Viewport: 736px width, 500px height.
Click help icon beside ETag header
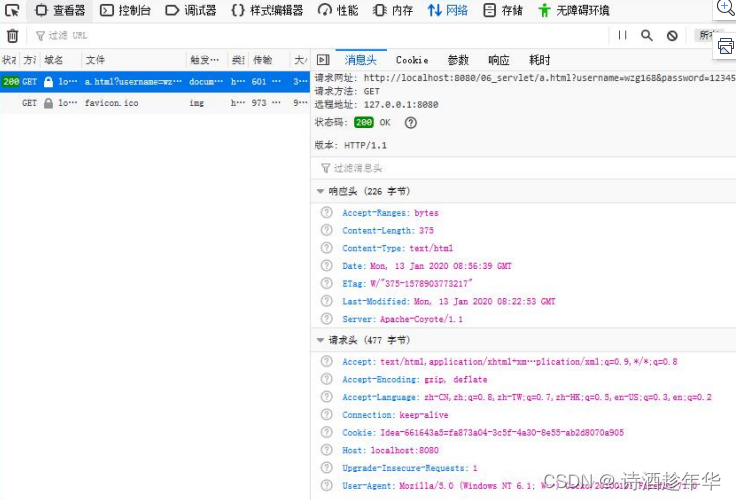[327, 283]
